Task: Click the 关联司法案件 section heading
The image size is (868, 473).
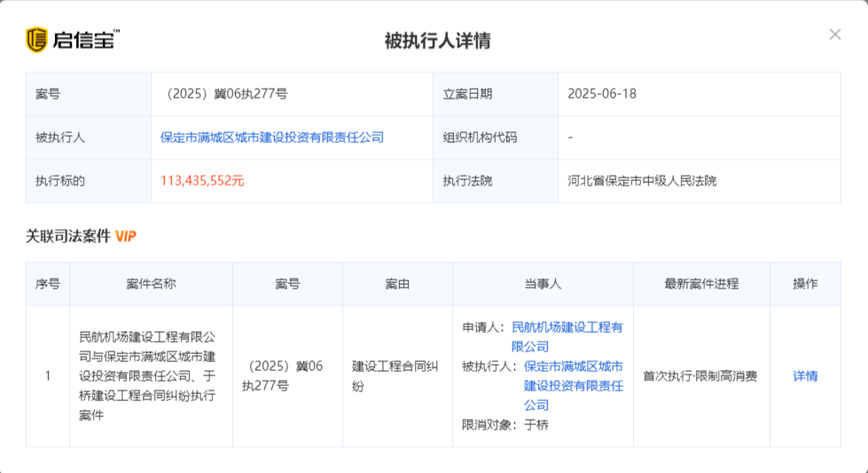Action: [68, 236]
